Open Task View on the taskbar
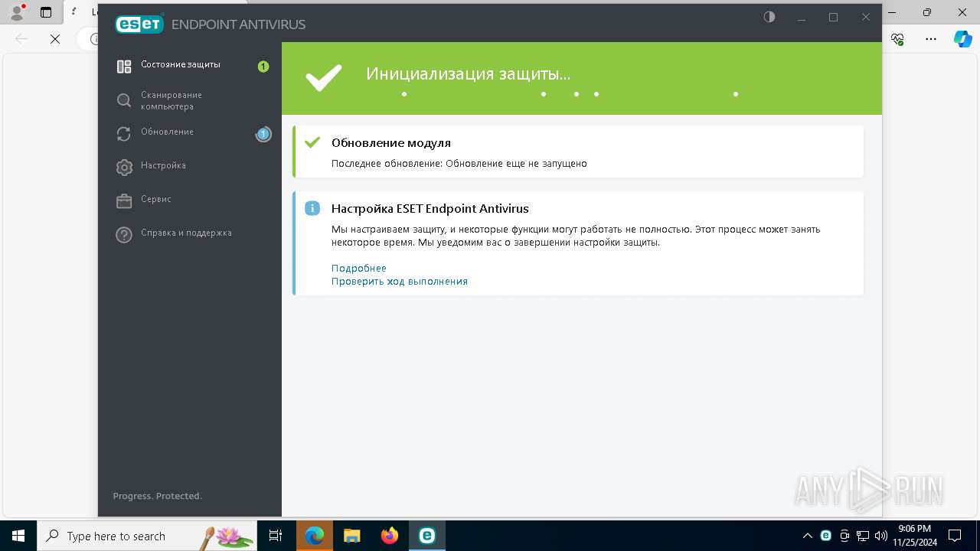Screen dimensions: 980x551 276,536
